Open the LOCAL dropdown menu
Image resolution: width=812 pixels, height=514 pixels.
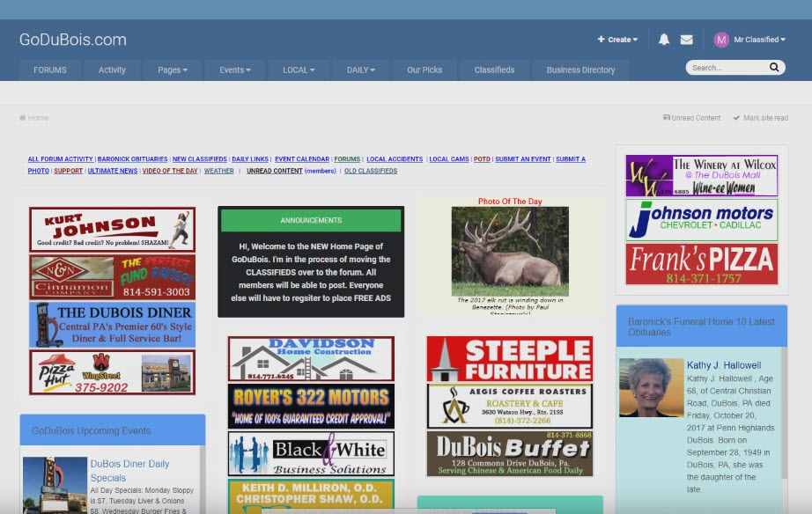299,70
